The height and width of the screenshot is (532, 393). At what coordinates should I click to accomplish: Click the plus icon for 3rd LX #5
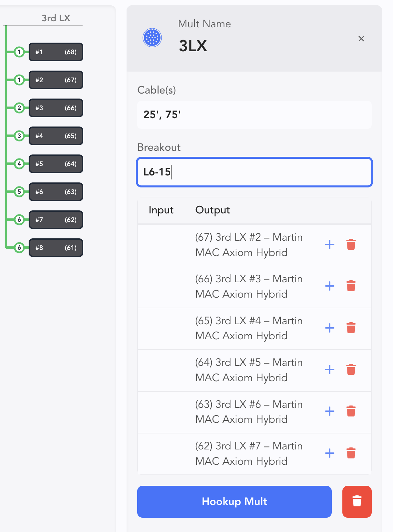pos(329,370)
